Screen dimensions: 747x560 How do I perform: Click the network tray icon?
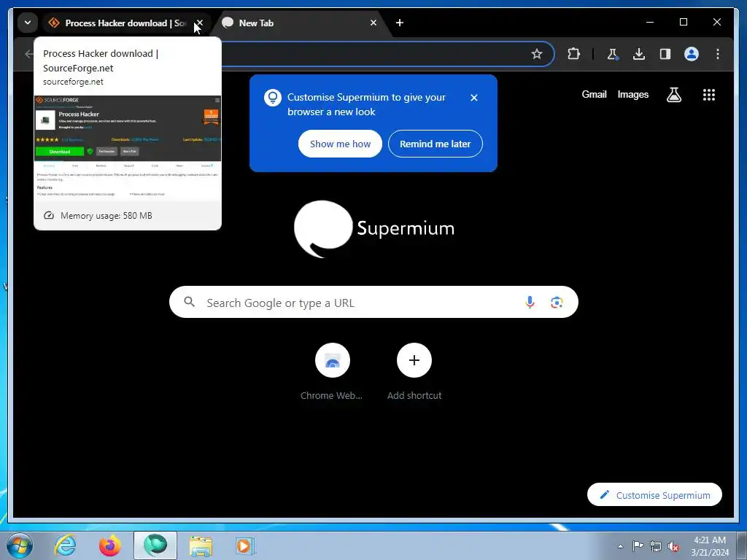[x=656, y=546]
